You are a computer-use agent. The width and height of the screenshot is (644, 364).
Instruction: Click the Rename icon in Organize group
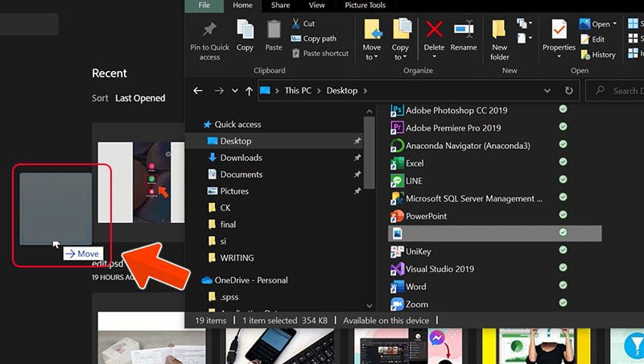pos(463,31)
